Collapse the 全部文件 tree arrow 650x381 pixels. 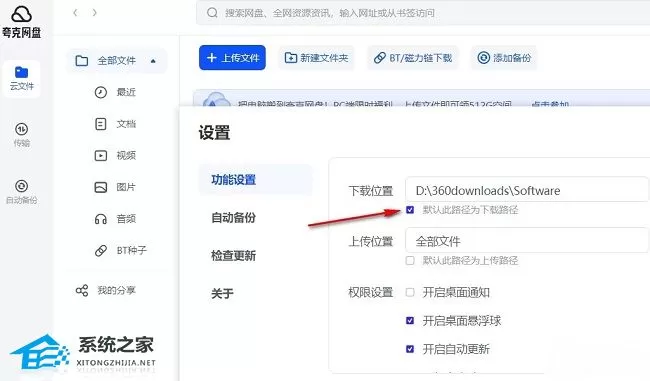153,61
